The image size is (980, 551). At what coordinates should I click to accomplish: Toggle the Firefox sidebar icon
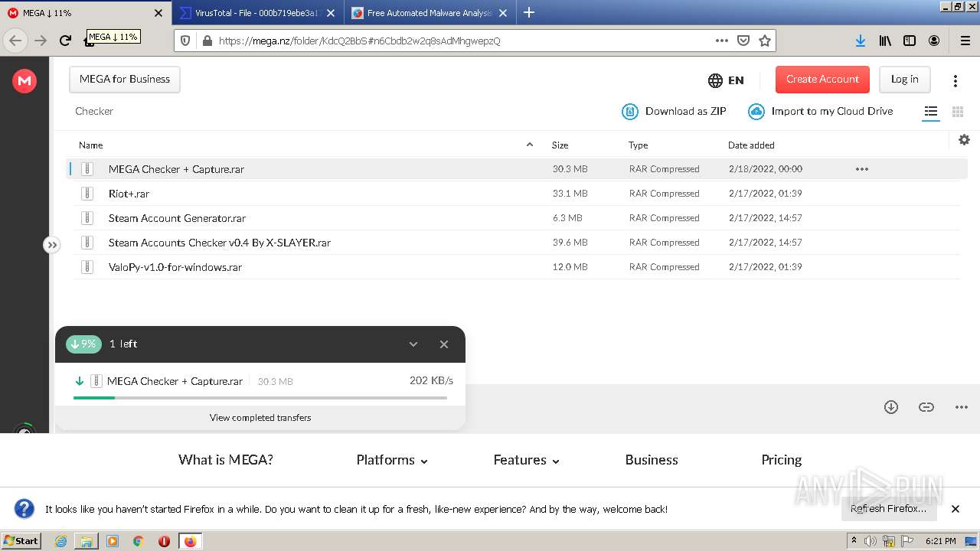coord(910,41)
